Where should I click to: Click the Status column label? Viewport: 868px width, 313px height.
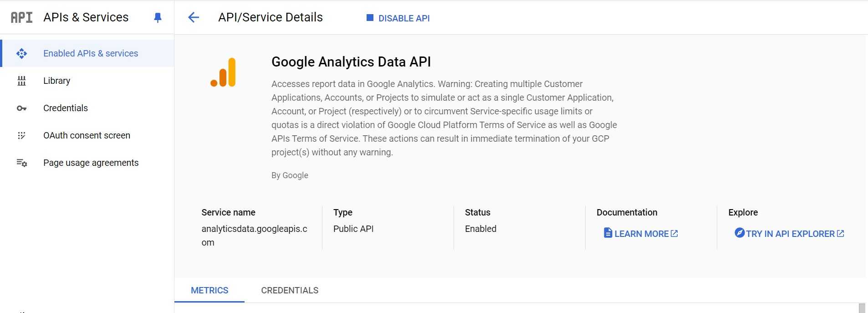[x=477, y=212]
